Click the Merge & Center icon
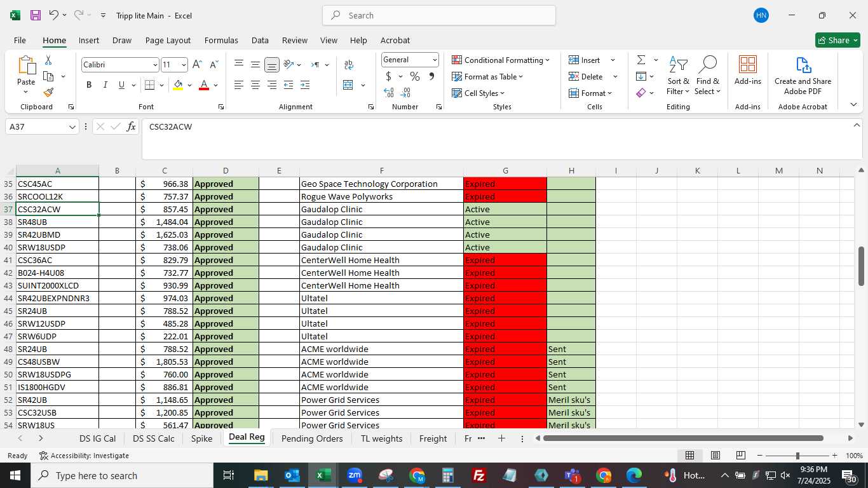868x488 pixels. pos(348,85)
